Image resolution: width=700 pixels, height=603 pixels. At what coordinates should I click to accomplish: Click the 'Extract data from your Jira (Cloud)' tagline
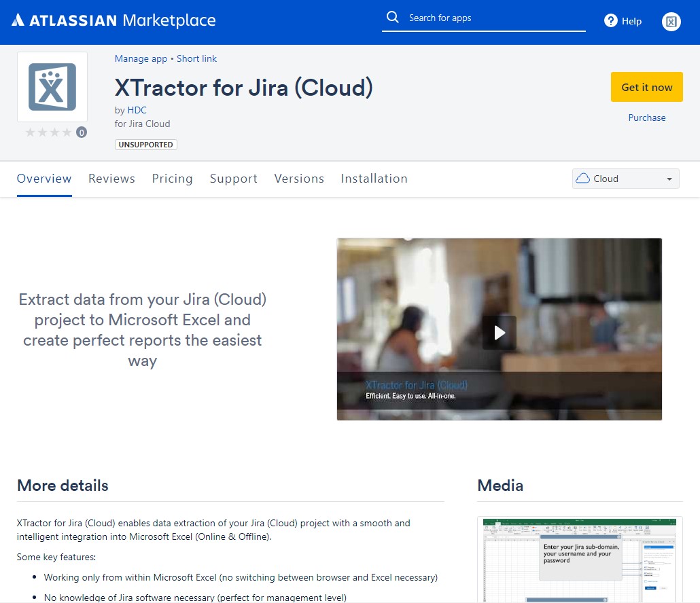click(x=143, y=330)
